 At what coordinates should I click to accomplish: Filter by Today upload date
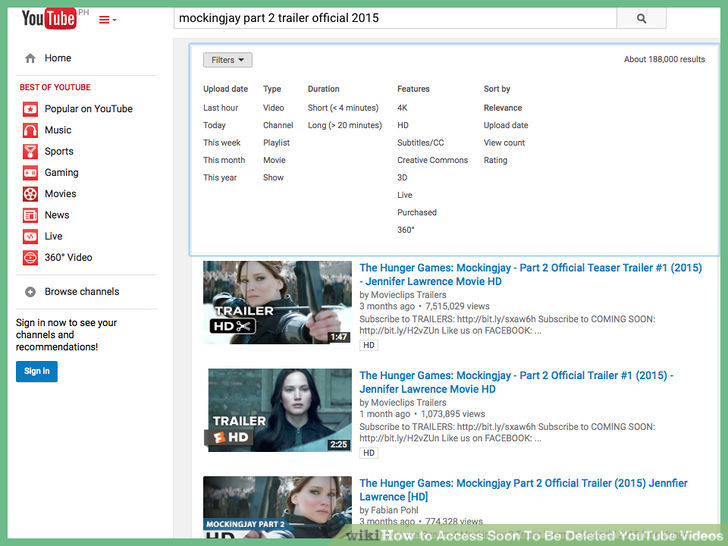point(214,125)
